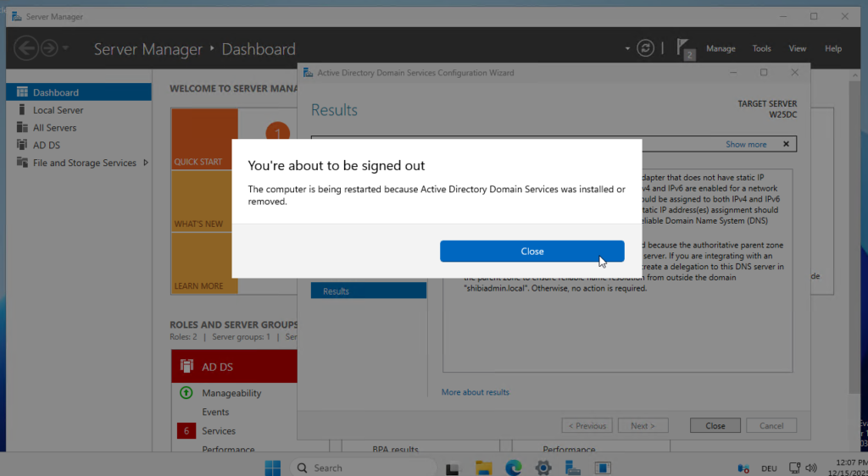868x476 pixels.
Task: Click the AD DS sidebar icon
Action: [22, 145]
